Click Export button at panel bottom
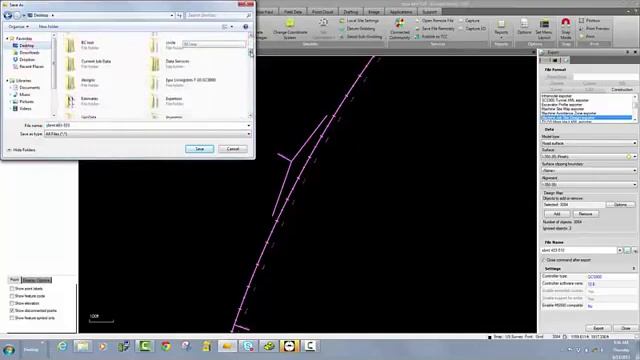 (598, 328)
